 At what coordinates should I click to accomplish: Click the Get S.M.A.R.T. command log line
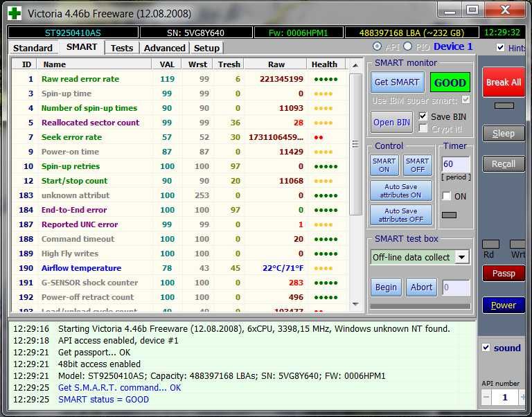(119, 387)
